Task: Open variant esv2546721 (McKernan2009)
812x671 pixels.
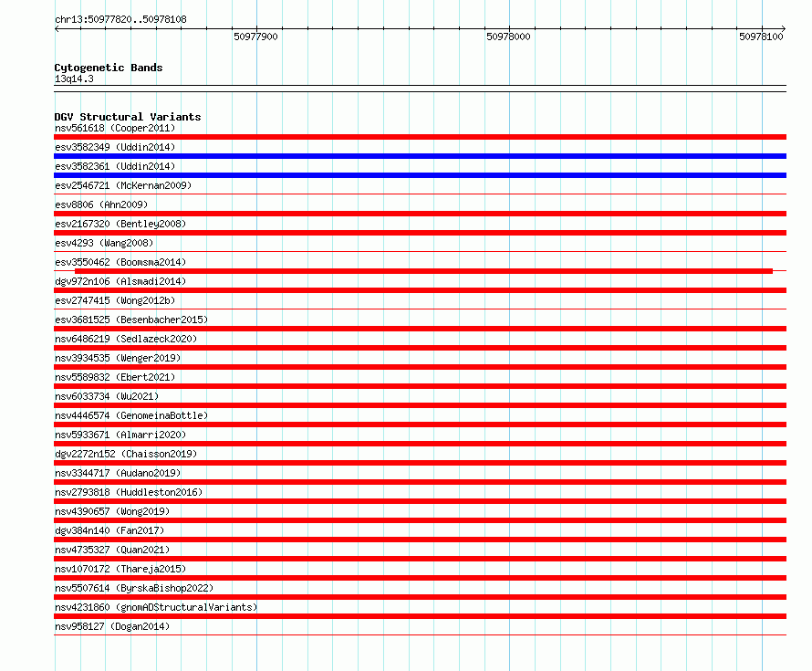Action: (x=123, y=185)
